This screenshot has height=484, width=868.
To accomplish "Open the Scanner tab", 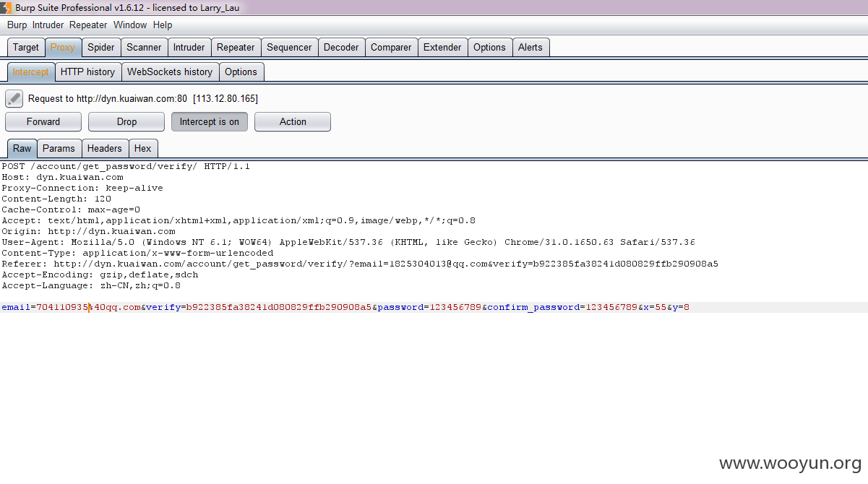I will 145,48.
